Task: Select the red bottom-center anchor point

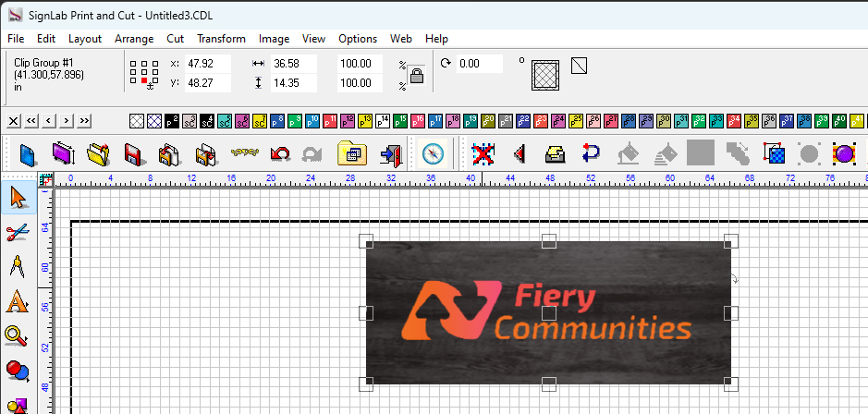Action: [144, 80]
